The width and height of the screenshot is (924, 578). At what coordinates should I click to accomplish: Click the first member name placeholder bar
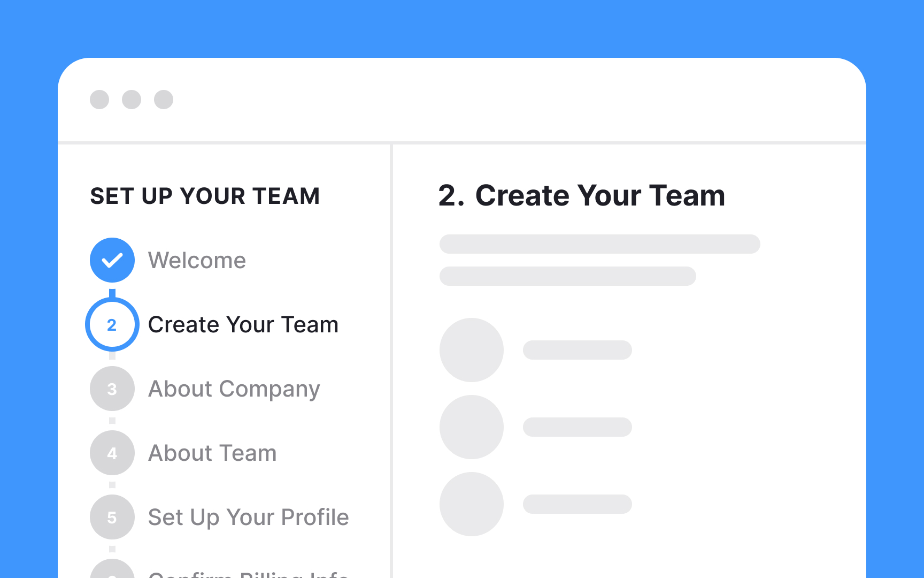[577, 350]
